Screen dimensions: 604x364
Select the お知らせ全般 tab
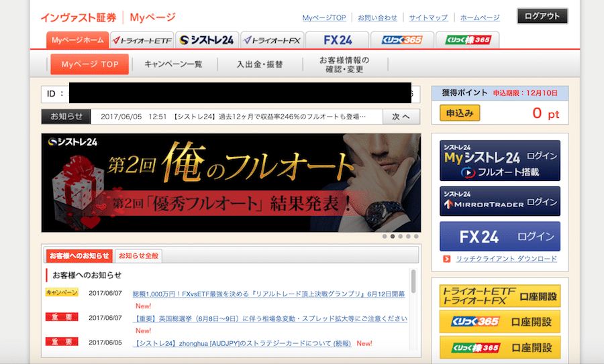click(x=138, y=256)
